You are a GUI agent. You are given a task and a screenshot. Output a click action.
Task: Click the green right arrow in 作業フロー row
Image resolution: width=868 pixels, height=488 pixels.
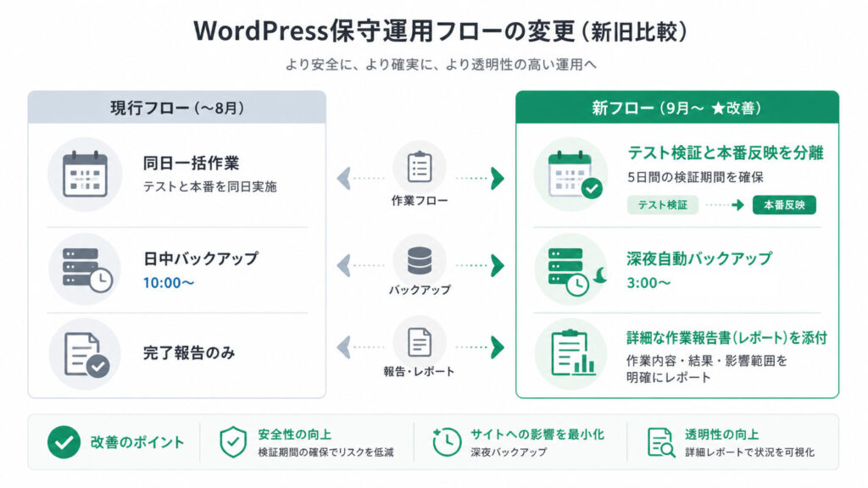pos(497,178)
